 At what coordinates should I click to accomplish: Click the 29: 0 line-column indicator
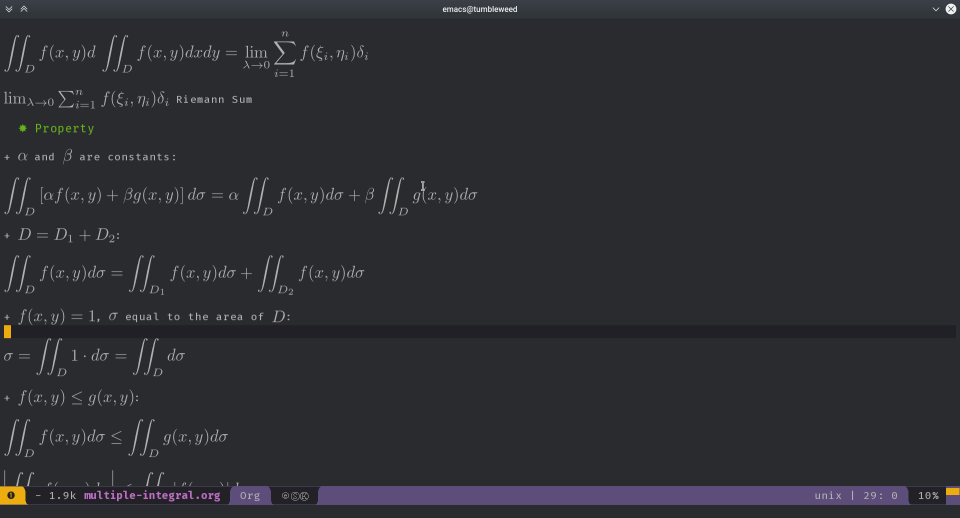[x=880, y=495]
